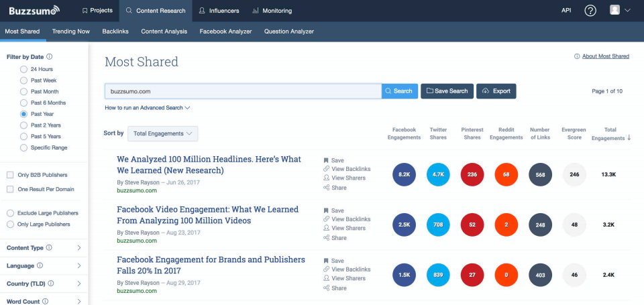644x305 pixels.
Task: Save the Falls 20% In 2017 article
Action: coord(333,261)
